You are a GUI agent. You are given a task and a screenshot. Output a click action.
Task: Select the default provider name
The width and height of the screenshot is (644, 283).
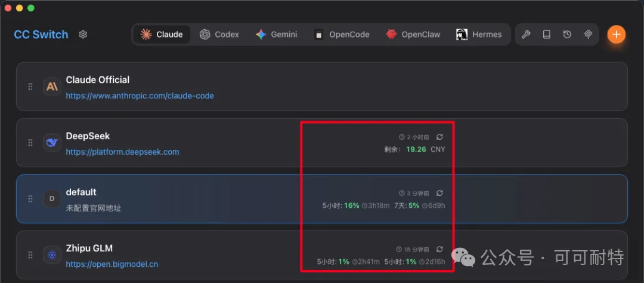81,192
